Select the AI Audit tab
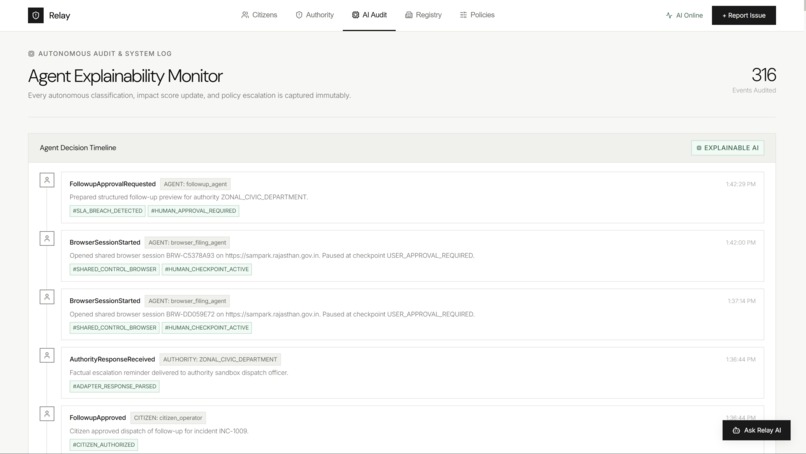 click(x=369, y=15)
